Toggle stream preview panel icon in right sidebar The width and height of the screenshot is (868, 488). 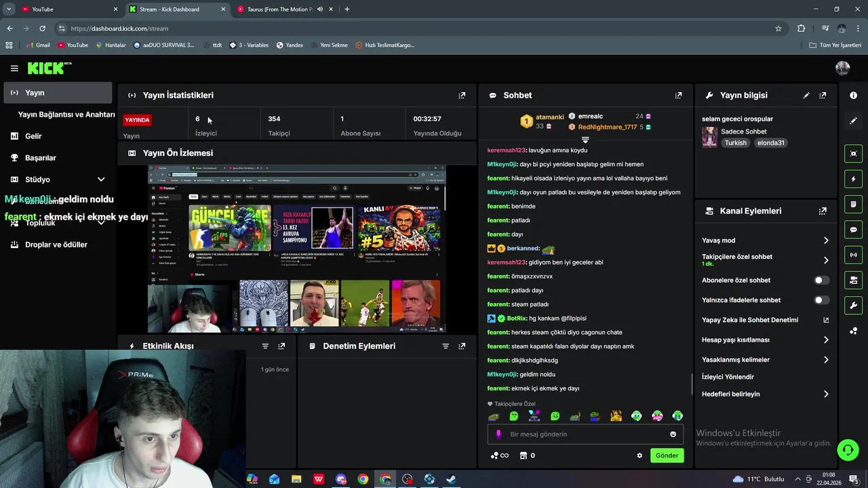tap(853, 154)
